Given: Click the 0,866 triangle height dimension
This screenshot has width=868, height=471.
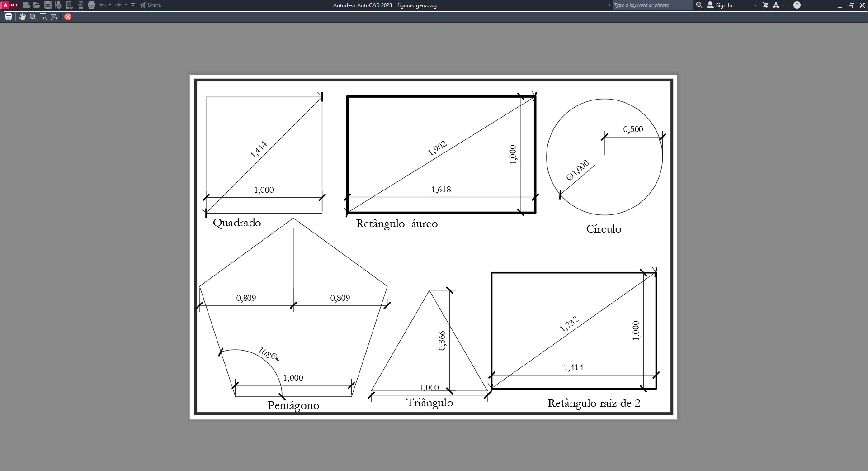Looking at the screenshot, I should tap(442, 341).
